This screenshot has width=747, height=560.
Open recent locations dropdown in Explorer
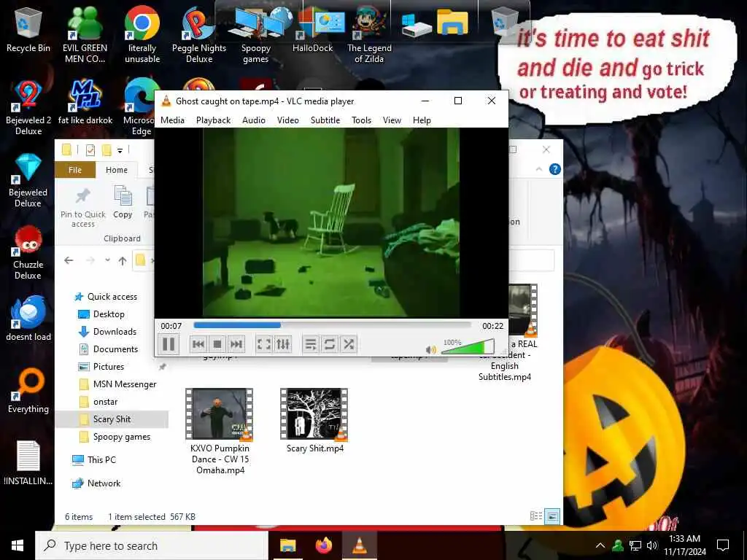(108, 260)
